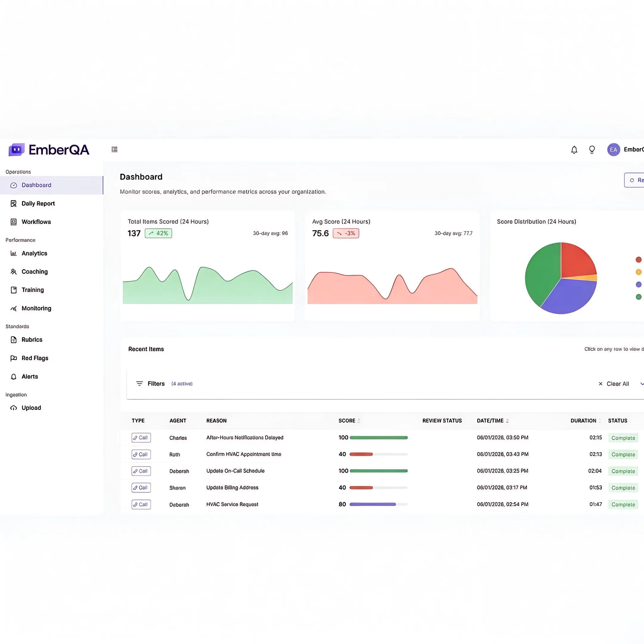Image resolution: width=644 pixels, height=644 pixels.
Task: Expand the filters panel chevron
Action: [x=642, y=384]
